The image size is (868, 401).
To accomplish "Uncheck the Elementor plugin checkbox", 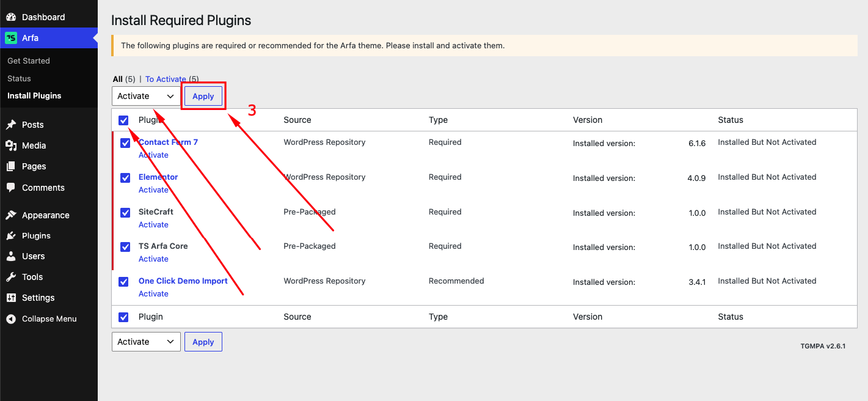I will [x=125, y=178].
